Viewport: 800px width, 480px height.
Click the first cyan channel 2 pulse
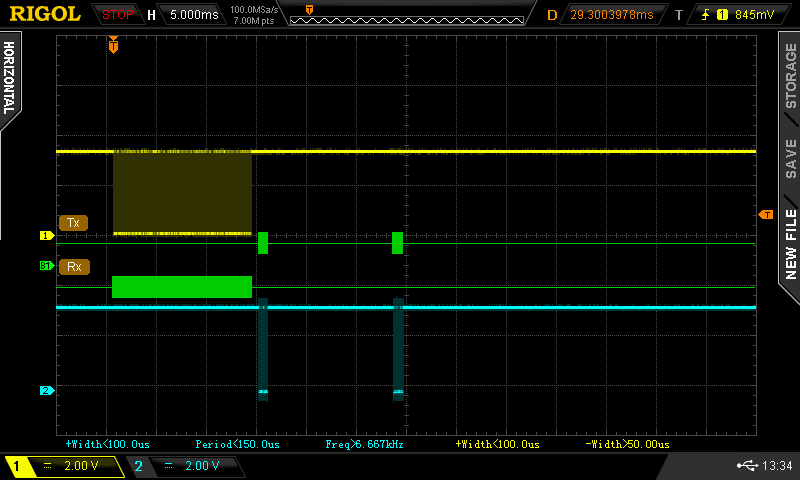tap(263, 349)
